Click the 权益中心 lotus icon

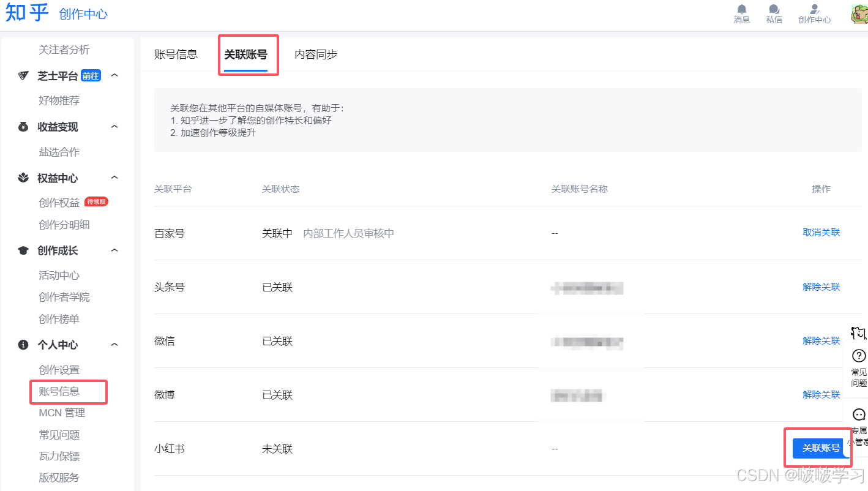tap(23, 178)
